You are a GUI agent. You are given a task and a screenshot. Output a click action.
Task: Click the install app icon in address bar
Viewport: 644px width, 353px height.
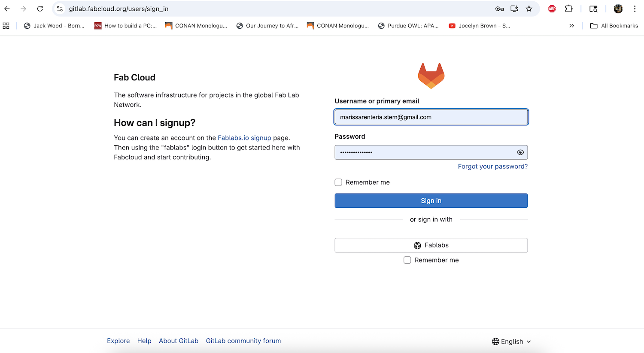click(514, 9)
